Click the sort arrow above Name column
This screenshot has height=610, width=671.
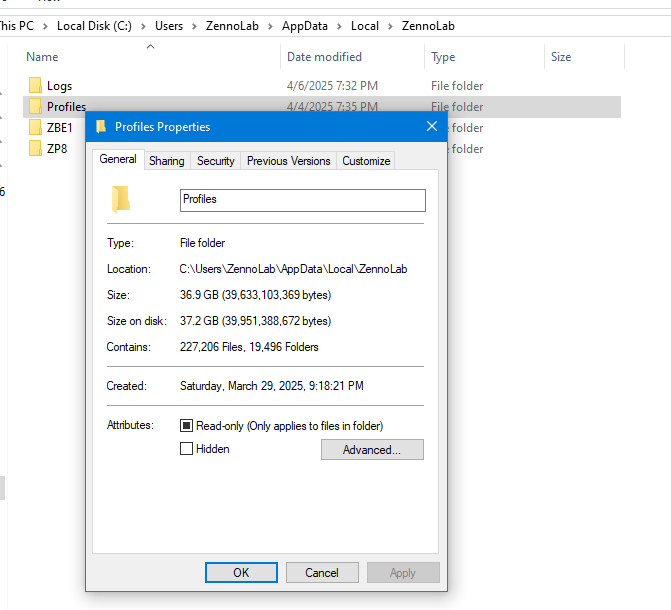[x=150, y=46]
